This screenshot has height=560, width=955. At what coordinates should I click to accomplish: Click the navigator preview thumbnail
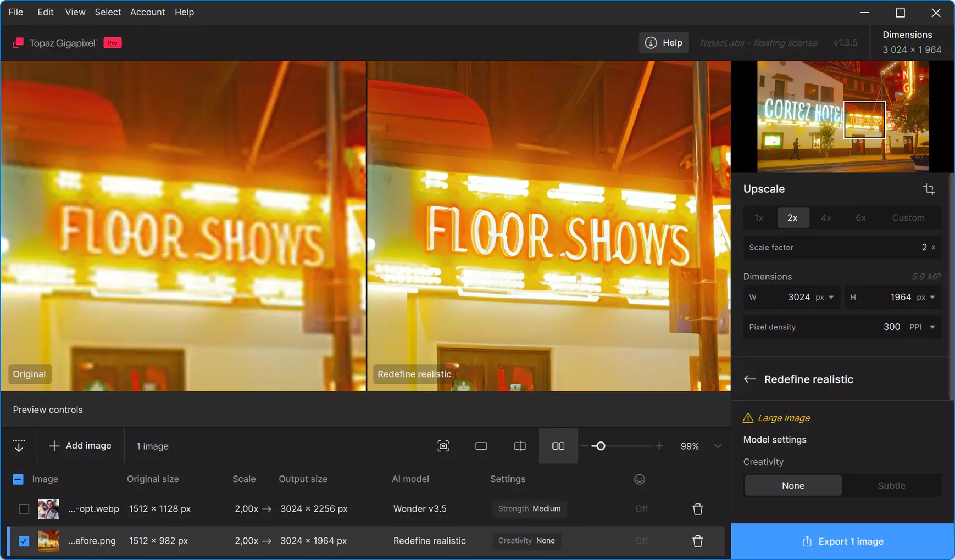tap(843, 116)
